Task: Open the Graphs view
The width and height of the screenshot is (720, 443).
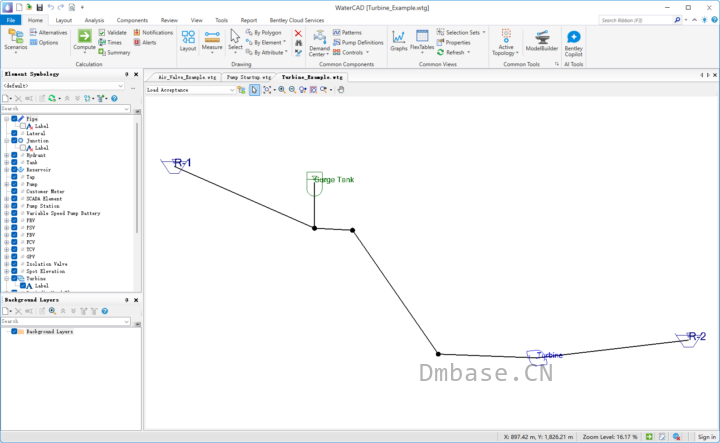Action: pyautogui.click(x=399, y=40)
